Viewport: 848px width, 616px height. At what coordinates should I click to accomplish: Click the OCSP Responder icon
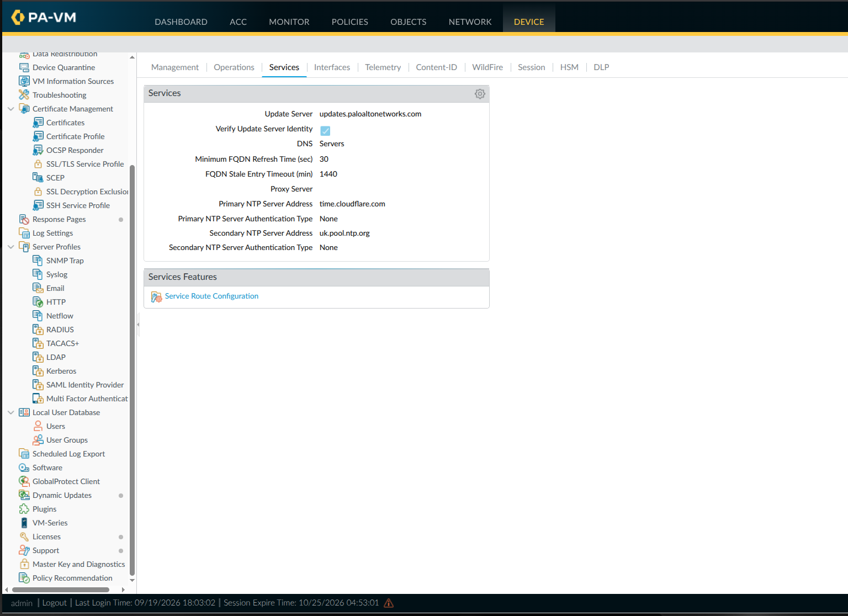pos(38,150)
